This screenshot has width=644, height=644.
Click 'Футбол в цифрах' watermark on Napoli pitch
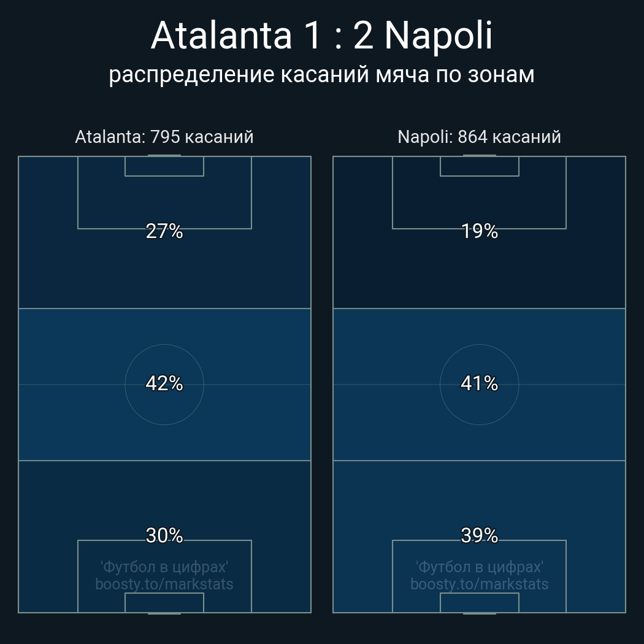pyautogui.click(x=479, y=567)
